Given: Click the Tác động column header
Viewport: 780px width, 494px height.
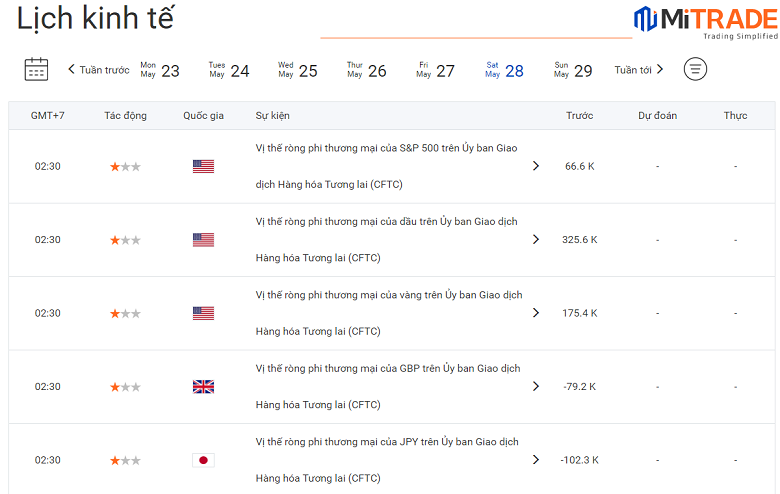Looking at the screenshot, I should (x=125, y=116).
